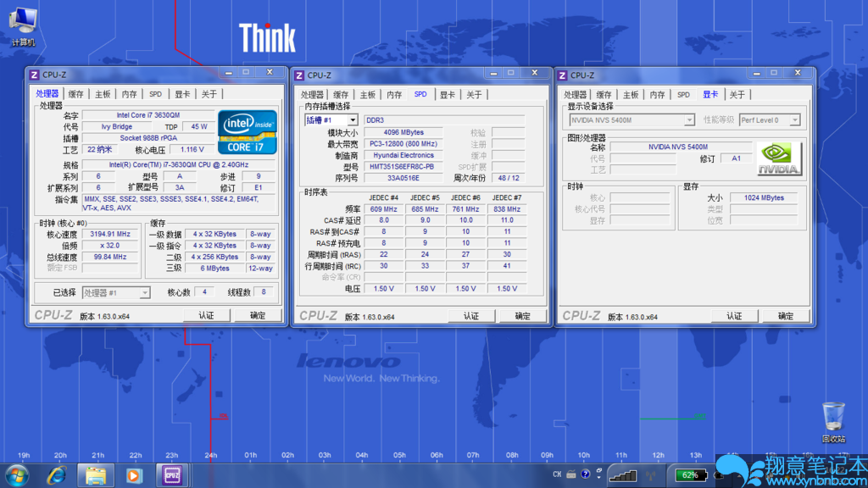
Task: Click the core speed 3194.91 MHz field
Action: pyautogui.click(x=110, y=234)
